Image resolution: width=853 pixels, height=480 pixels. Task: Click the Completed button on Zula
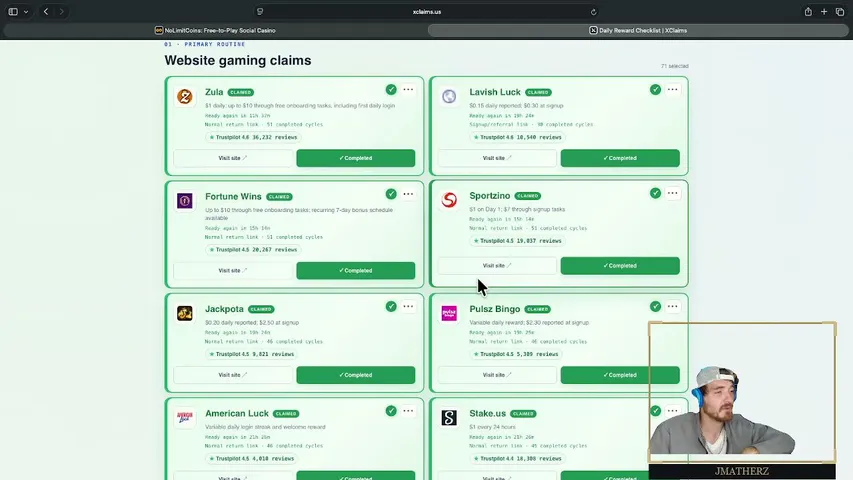coord(356,158)
